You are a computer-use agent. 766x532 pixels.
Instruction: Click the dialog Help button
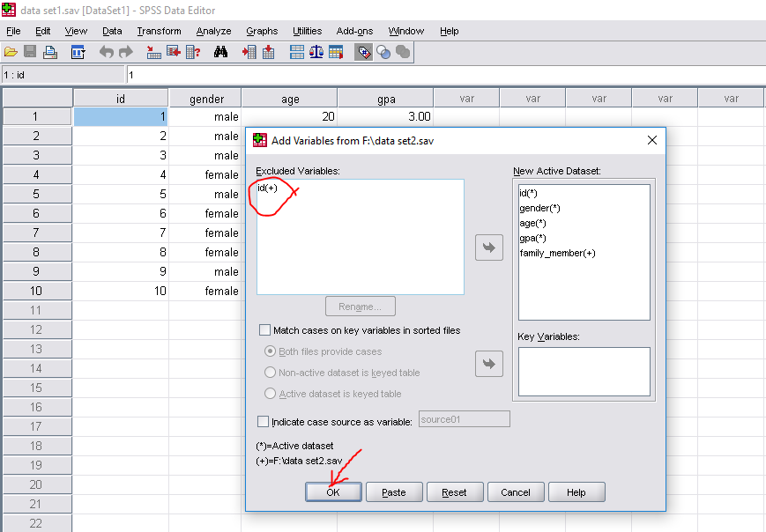[x=576, y=492]
